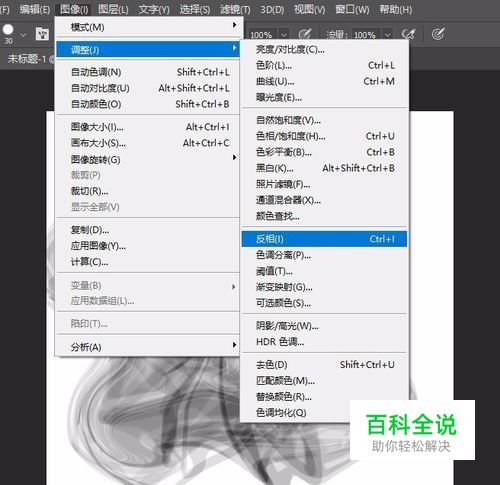Choose 自动对比度(U)
Image resolution: width=500 pixels, height=485 pixels.
click(x=148, y=88)
